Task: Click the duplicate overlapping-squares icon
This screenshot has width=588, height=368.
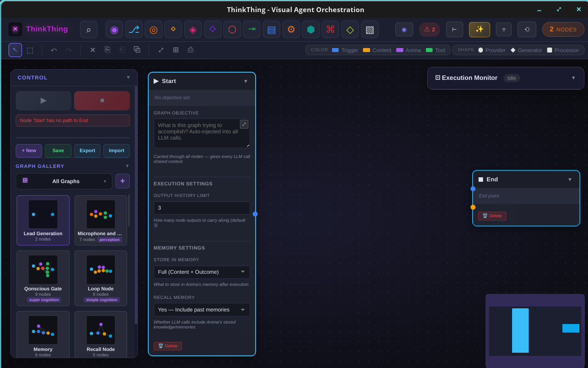Action: 137,50
